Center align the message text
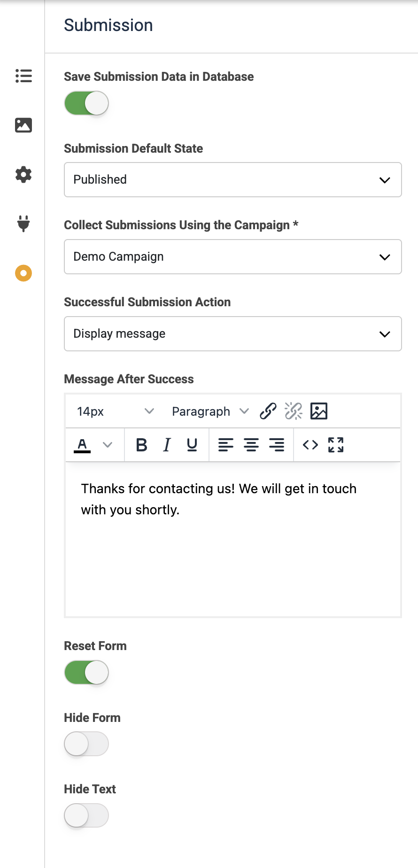The height and width of the screenshot is (868, 418). (x=251, y=445)
